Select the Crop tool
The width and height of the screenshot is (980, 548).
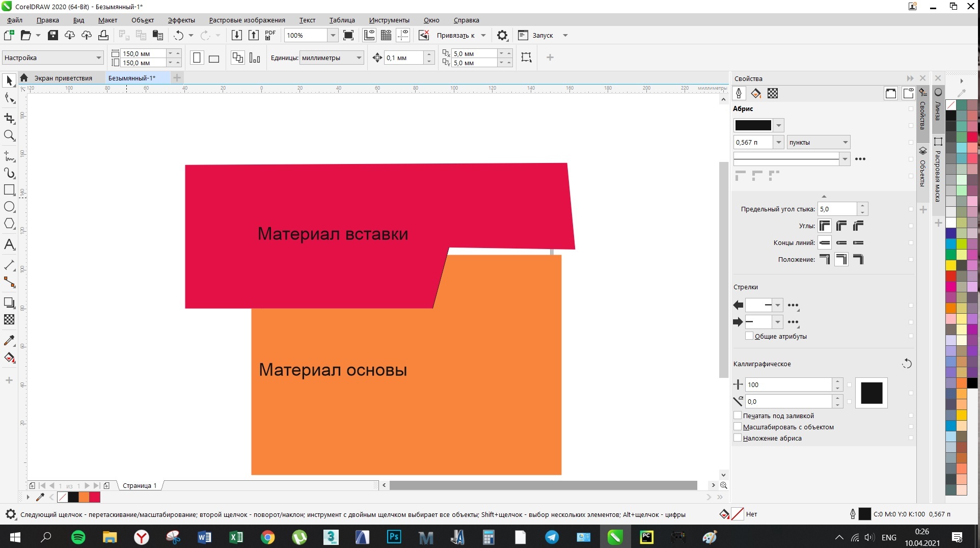[9, 118]
